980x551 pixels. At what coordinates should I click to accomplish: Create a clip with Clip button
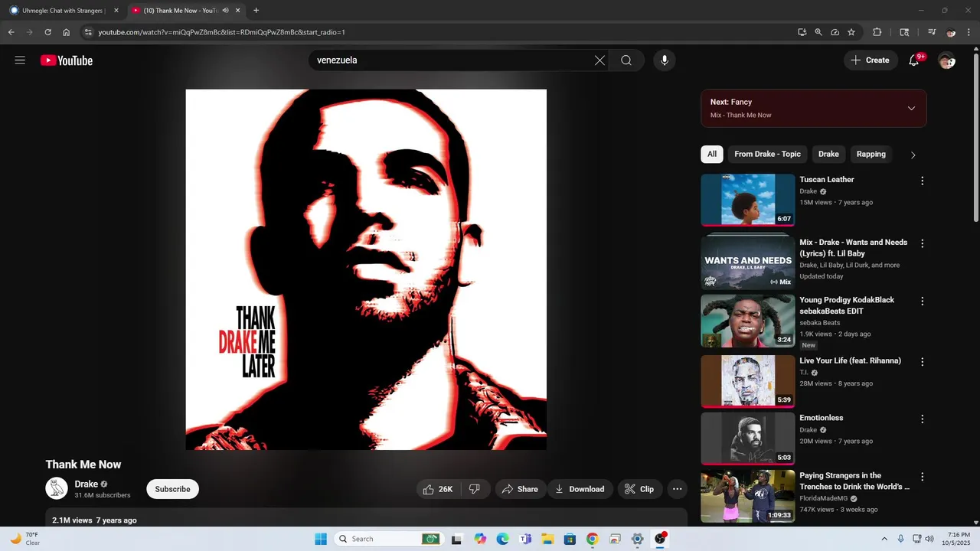(639, 489)
